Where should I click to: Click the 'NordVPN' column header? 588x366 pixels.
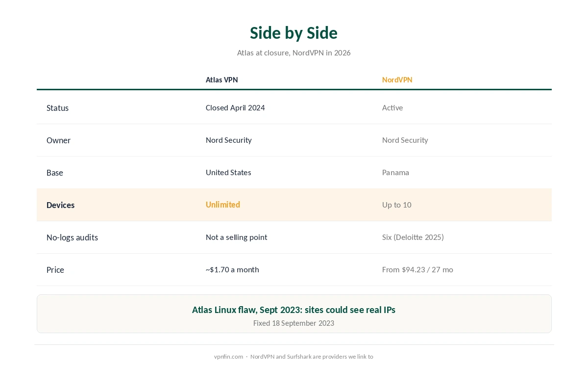[397, 80]
